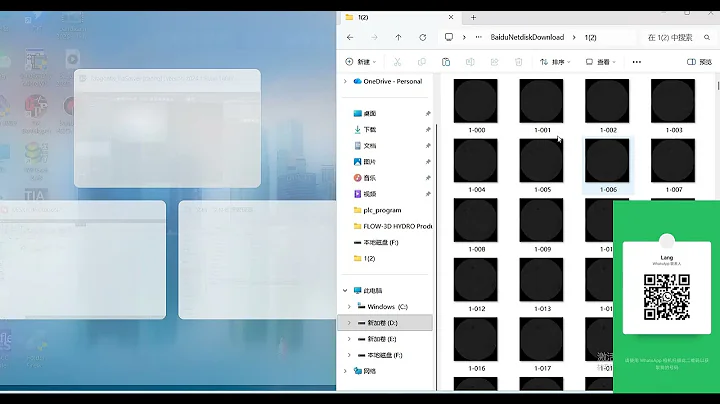Open FLOW-3D HYDRO folder in sidebar
This screenshot has width=720, height=404.
tap(393, 226)
